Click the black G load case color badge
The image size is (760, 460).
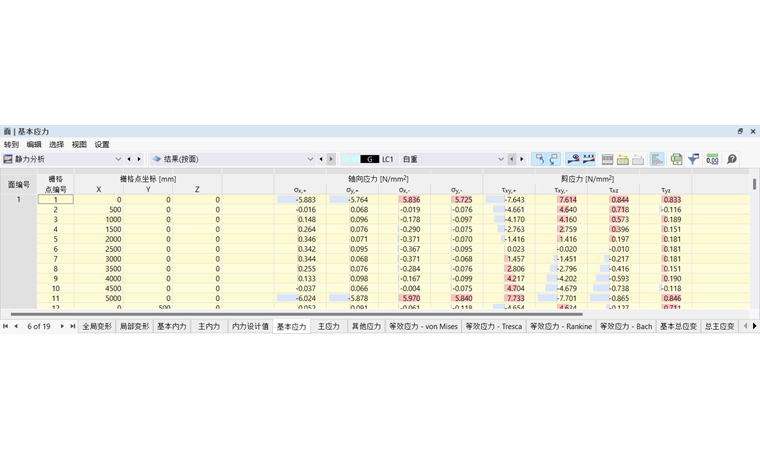(370, 159)
